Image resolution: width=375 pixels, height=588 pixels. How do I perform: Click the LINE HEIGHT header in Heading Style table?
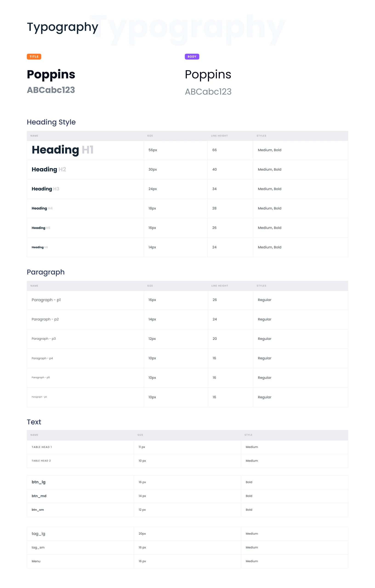coord(219,136)
